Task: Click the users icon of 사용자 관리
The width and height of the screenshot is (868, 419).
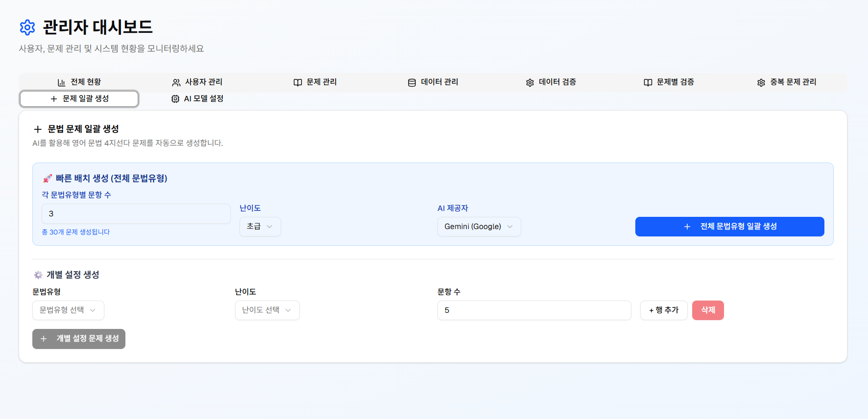Action: pos(176,82)
